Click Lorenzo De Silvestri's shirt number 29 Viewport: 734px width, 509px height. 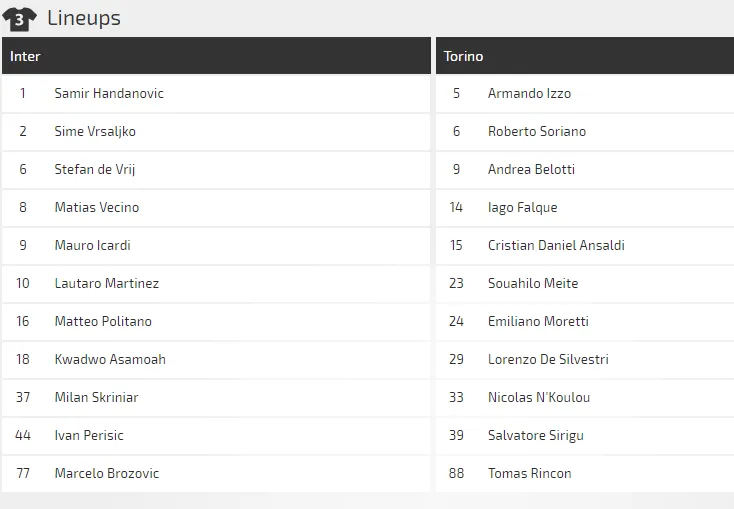point(456,359)
